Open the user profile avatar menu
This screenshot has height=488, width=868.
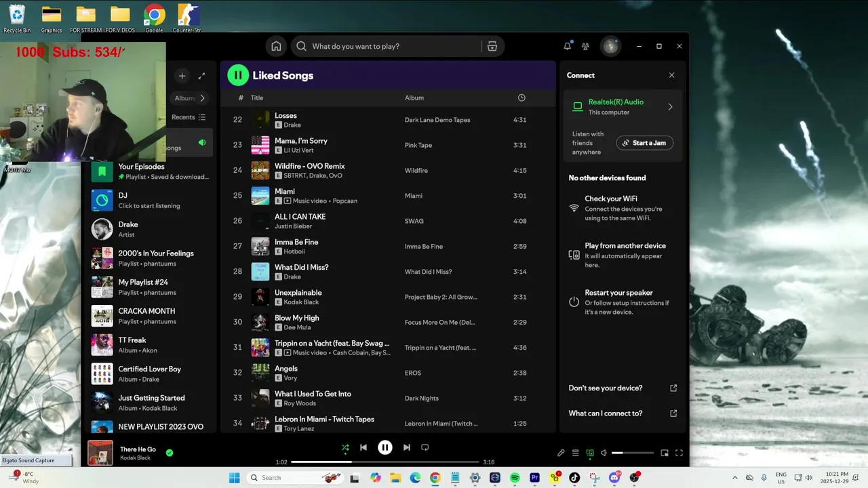tap(610, 46)
